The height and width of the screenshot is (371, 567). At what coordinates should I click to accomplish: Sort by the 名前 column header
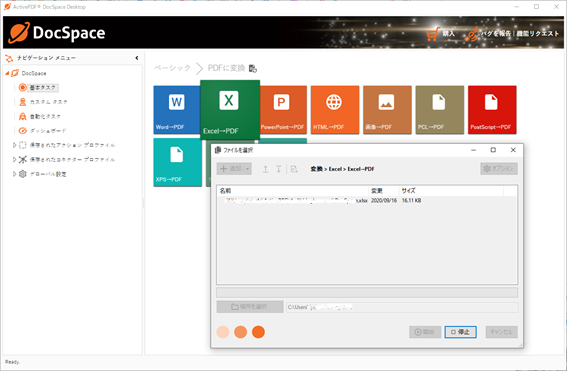point(293,191)
